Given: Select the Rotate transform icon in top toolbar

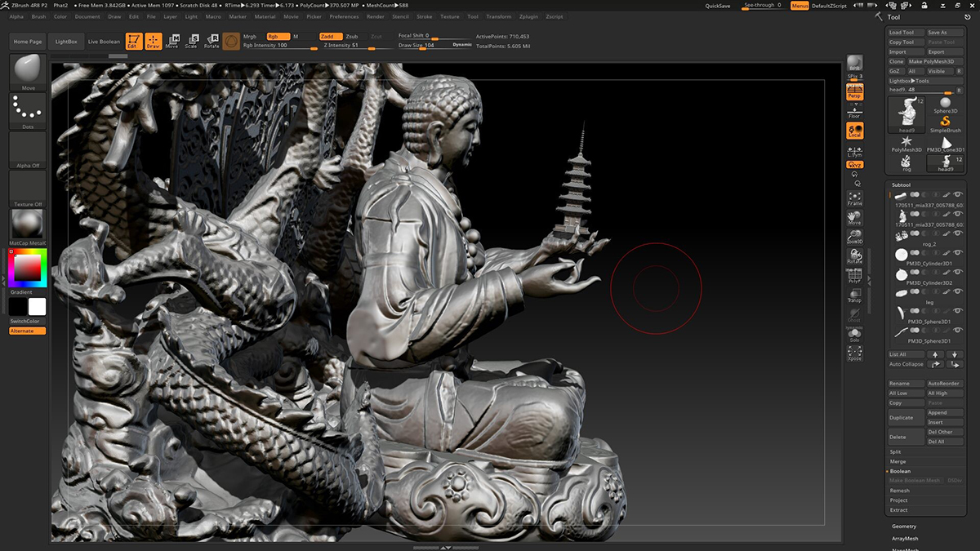Looking at the screenshot, I should click(212, 41).
